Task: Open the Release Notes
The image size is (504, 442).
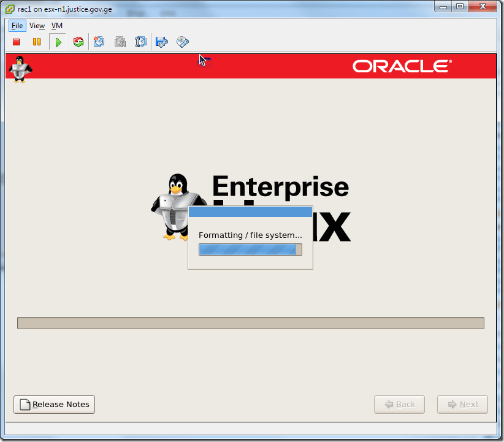Action: (x=54, y=405)
